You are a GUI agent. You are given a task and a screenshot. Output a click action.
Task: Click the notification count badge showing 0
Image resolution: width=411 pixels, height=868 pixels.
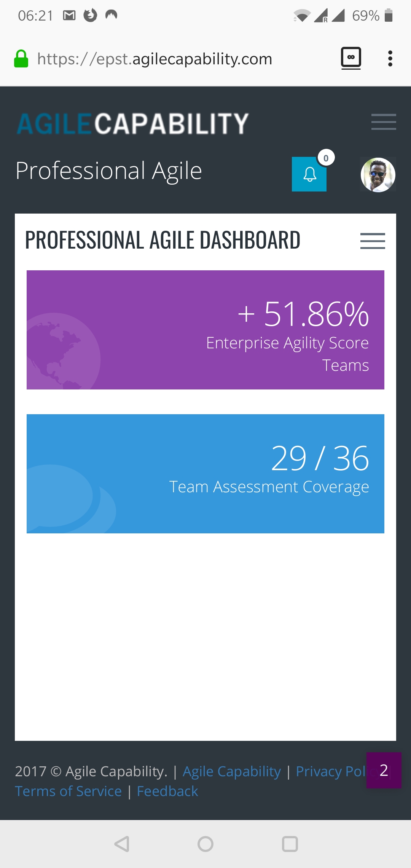coord(325,158)
